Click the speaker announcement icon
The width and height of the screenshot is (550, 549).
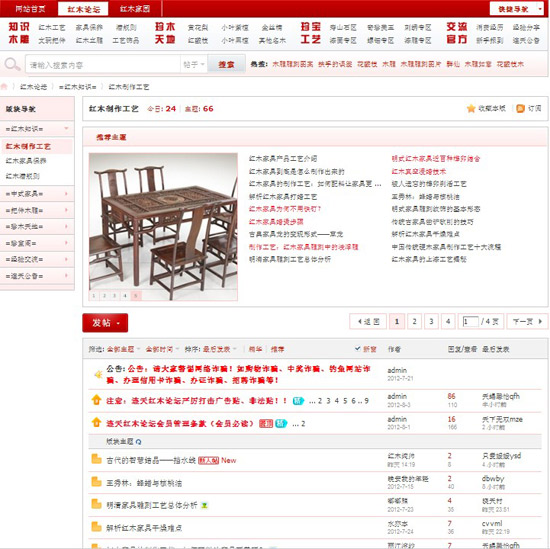coord(98,374)
